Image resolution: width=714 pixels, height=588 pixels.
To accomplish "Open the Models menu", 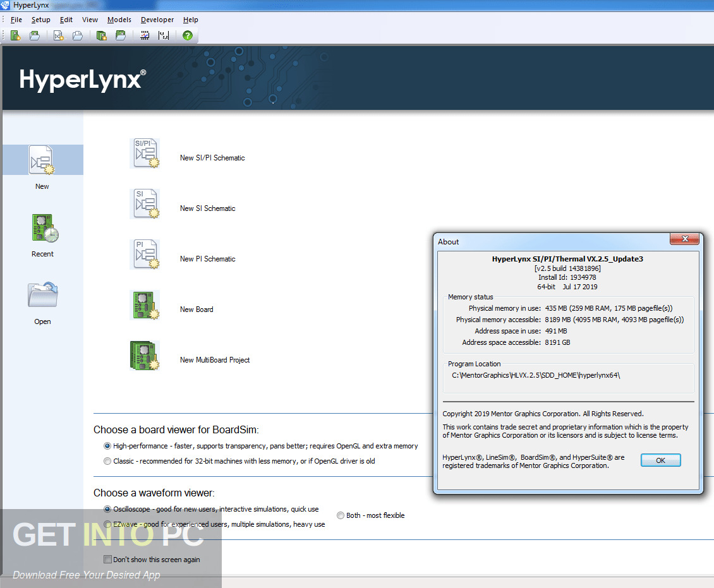I will [x=119, y=20].
